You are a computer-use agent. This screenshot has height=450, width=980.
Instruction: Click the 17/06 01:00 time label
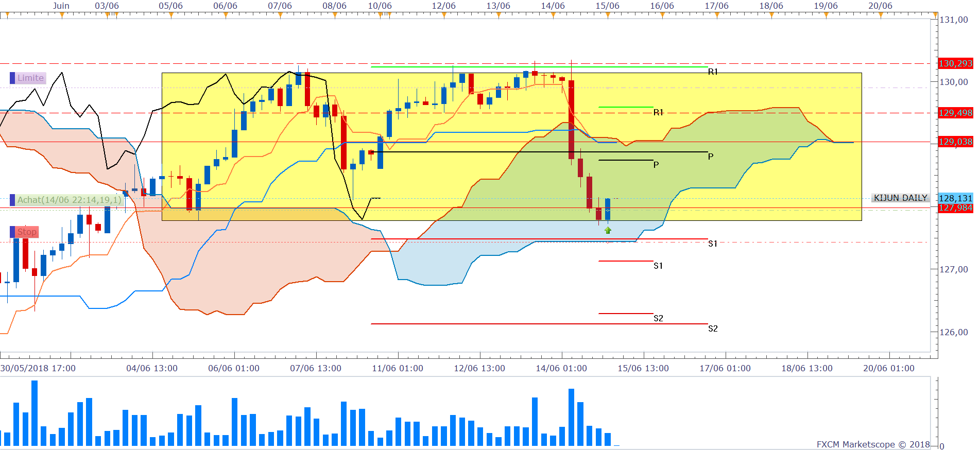(x=725, y=368)
